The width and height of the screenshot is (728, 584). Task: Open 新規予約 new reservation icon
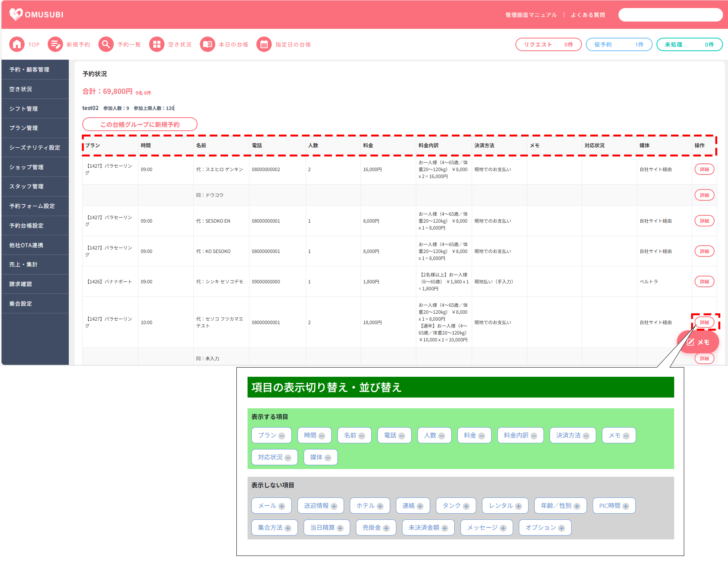click(55, 45)
